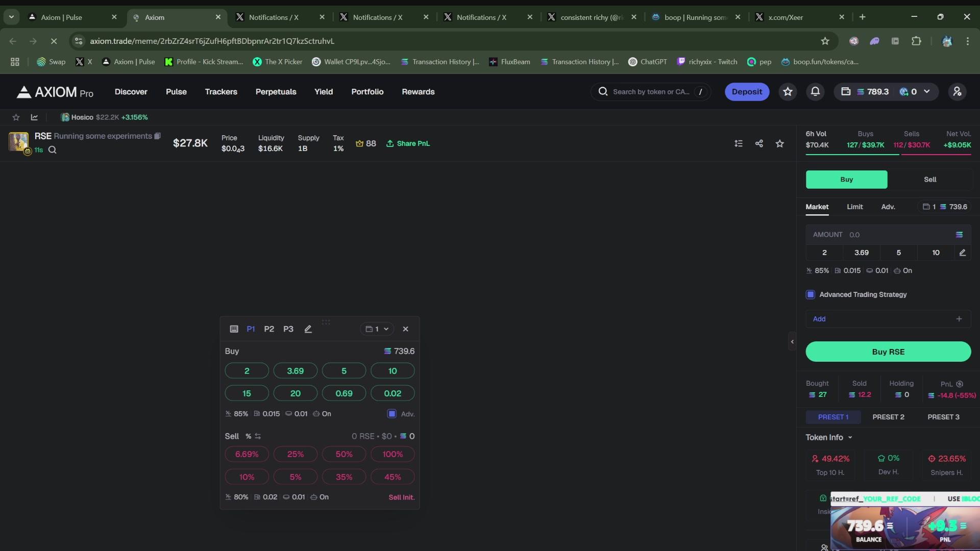
Task: Switch to the Adv. order tab
Action: point(888,207)
